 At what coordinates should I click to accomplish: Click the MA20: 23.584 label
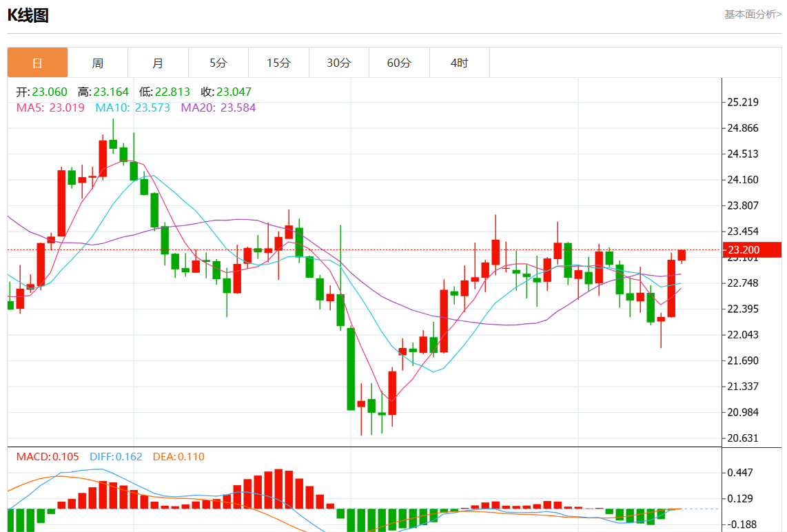218,108
